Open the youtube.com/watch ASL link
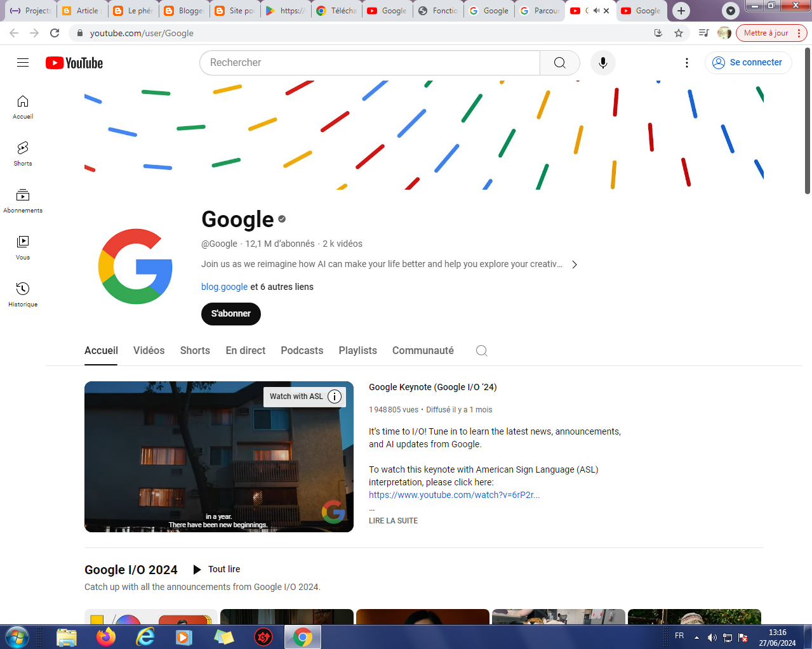812x649 pixels. 454,495
